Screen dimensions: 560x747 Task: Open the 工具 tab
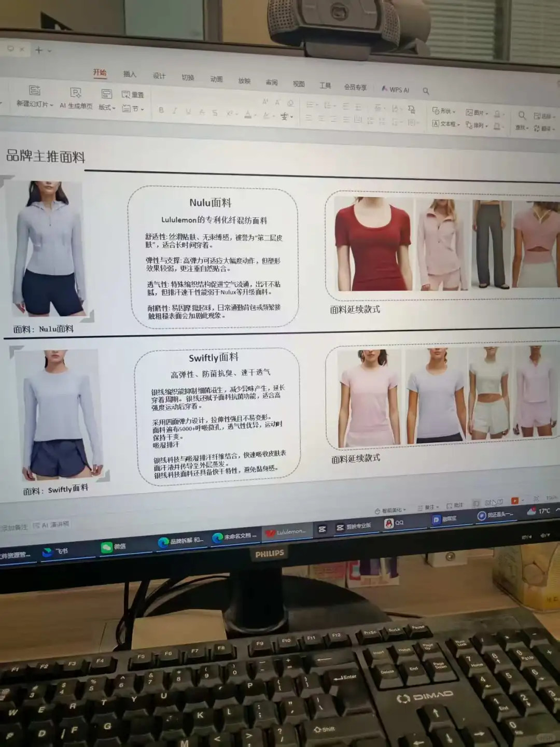[x=325, y=86]
